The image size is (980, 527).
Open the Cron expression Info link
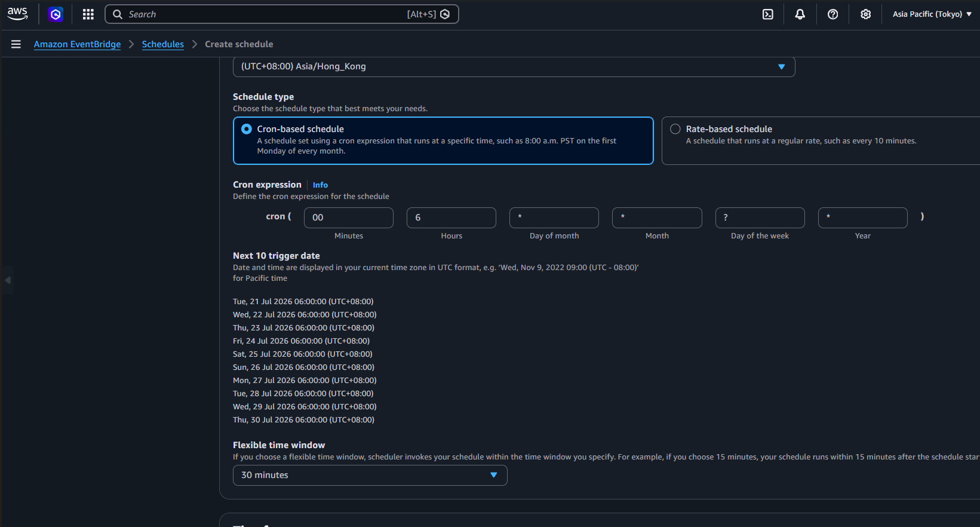point(320,185)
